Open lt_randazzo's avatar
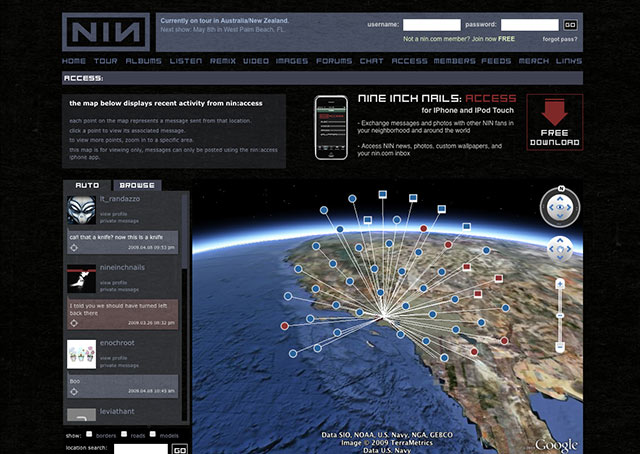 click(81, 210)
